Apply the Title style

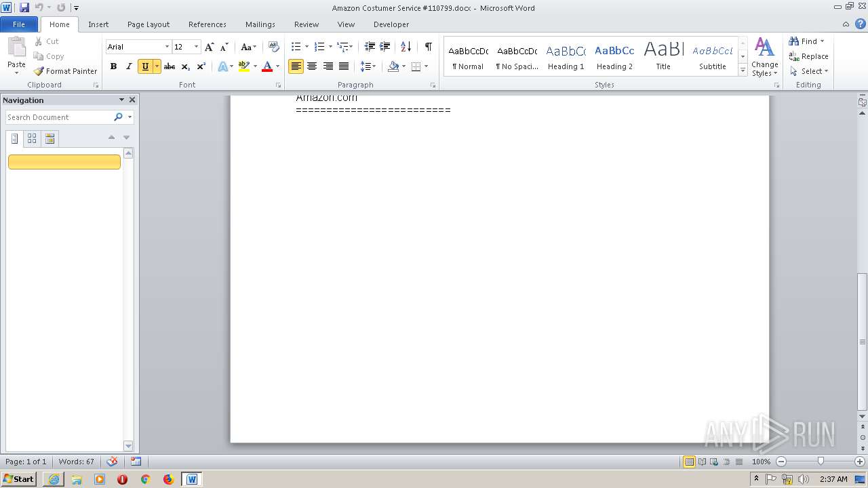tap(663, 57)
